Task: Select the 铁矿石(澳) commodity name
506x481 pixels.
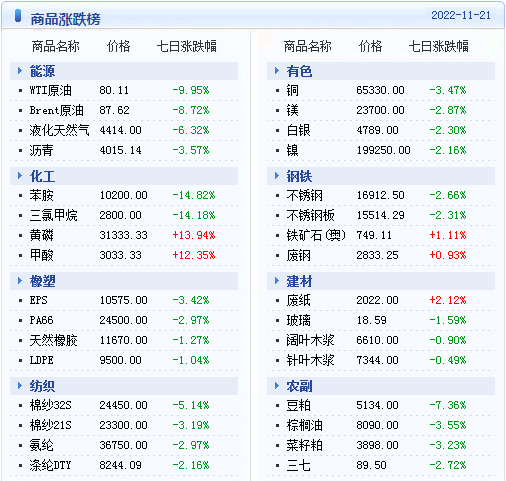Action: click(x=316, y=235)
